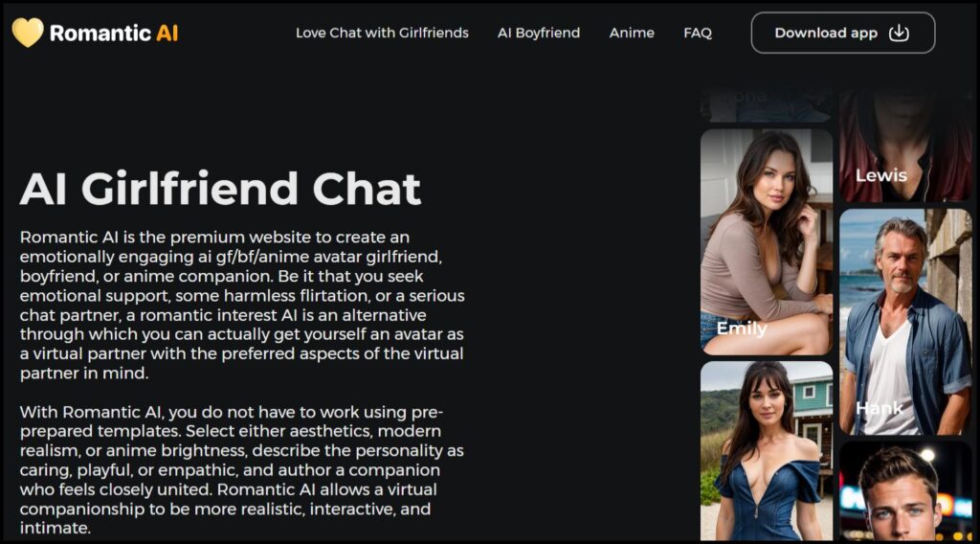Click the Lewis name label
Image resolution: width=980 pixels, height=544 pixels.
[x=881, y=175]
